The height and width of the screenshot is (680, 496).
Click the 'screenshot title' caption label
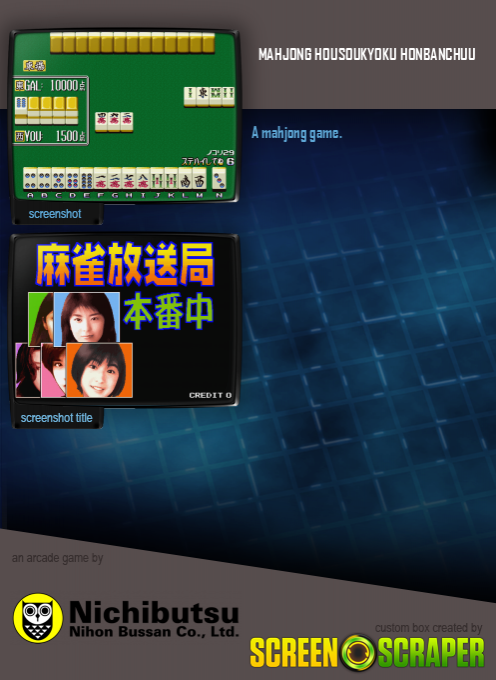56,418
